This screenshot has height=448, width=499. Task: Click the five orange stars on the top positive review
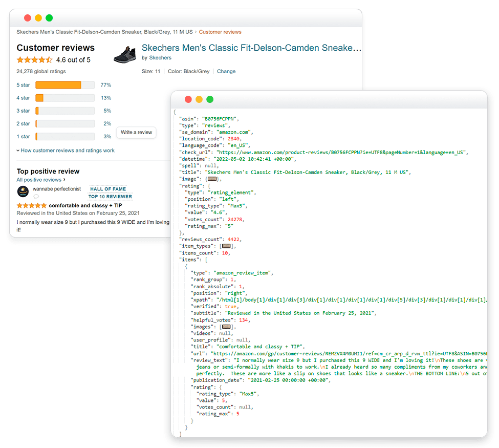point(31,205)
